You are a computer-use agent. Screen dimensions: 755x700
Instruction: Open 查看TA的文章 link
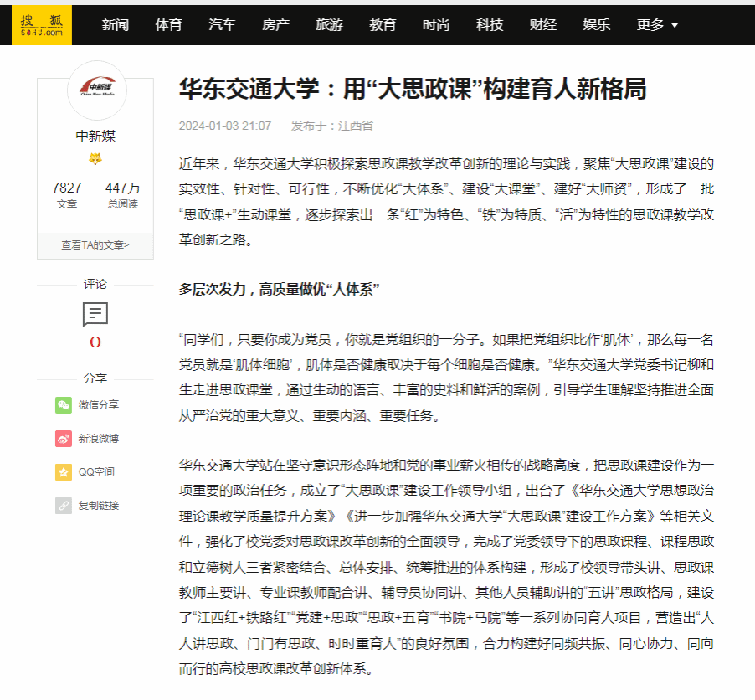(95, 245)
